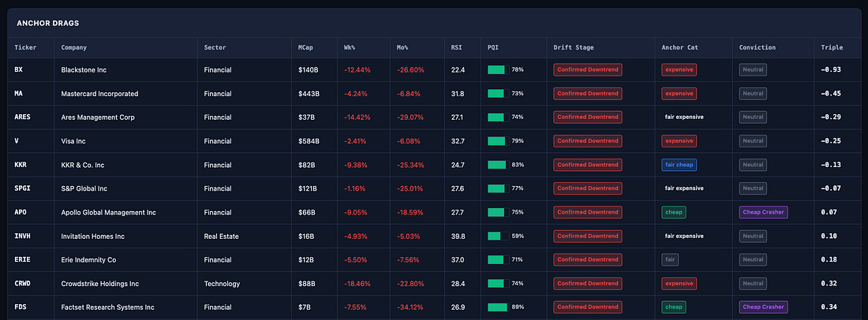Click the CRWD Confirmed Downtrend badge
Image resolution: width=868 pixels, height=320 pixels.
click(x=588, y=284)
